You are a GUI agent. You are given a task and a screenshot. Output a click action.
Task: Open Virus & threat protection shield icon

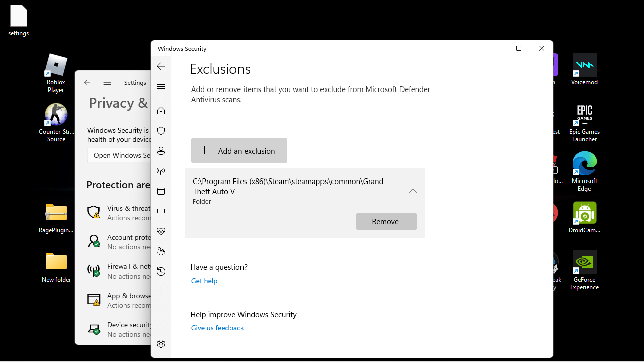pos(161,131)
